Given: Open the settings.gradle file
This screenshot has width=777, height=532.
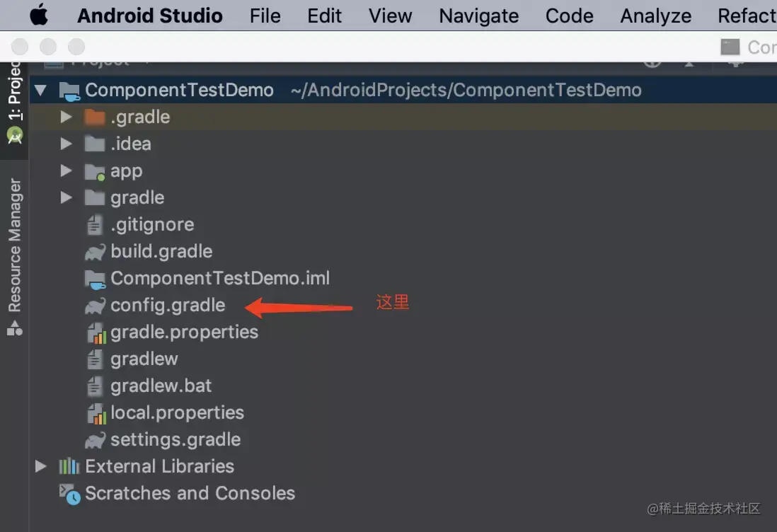Looking at the screenshot, I should pyautogui.click(x=175, y=439).
